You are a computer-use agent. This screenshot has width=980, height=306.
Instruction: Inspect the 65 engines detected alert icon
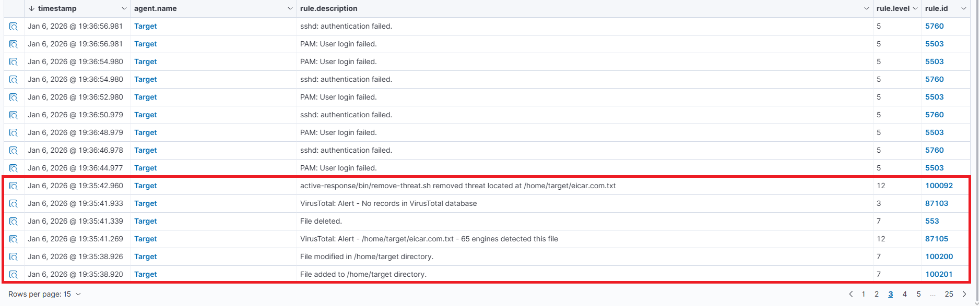coord(14,239)
